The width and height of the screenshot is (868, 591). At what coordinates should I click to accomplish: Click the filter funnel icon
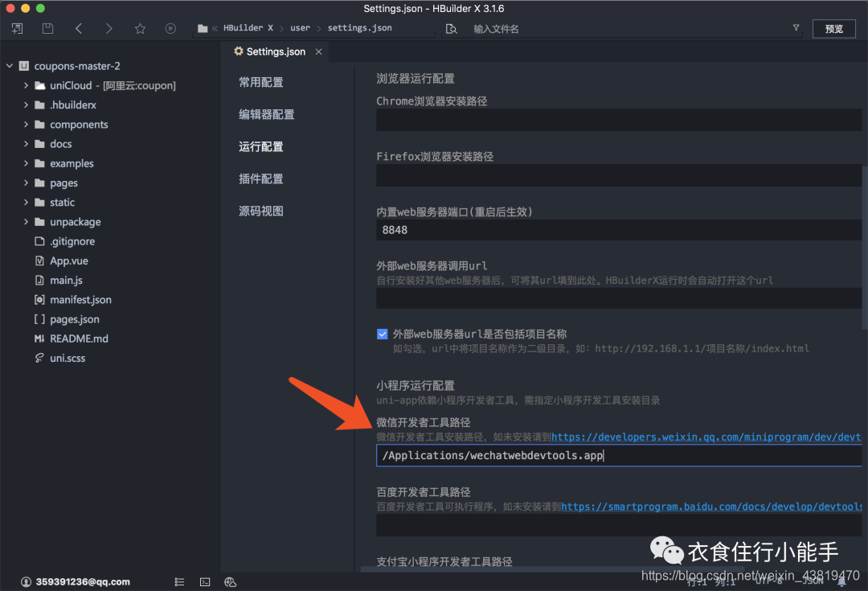coord(796,27)
